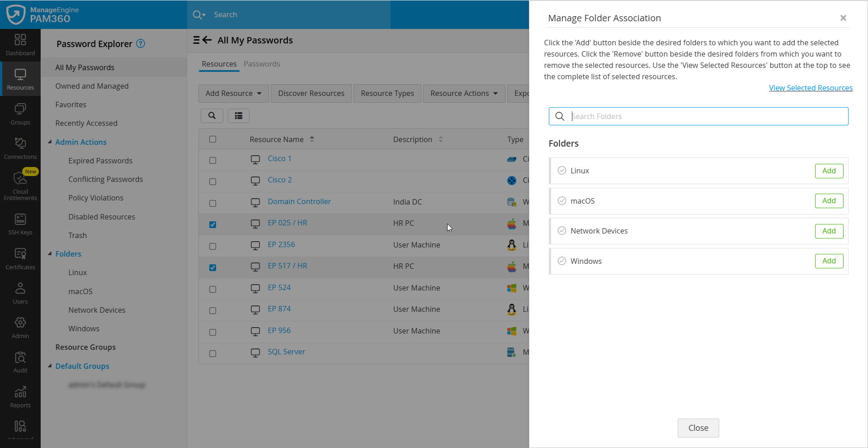This screenshot has width=868, height=448.
Task: Collapse the Admin Actions tree section
Action: [x=50, y=142]
